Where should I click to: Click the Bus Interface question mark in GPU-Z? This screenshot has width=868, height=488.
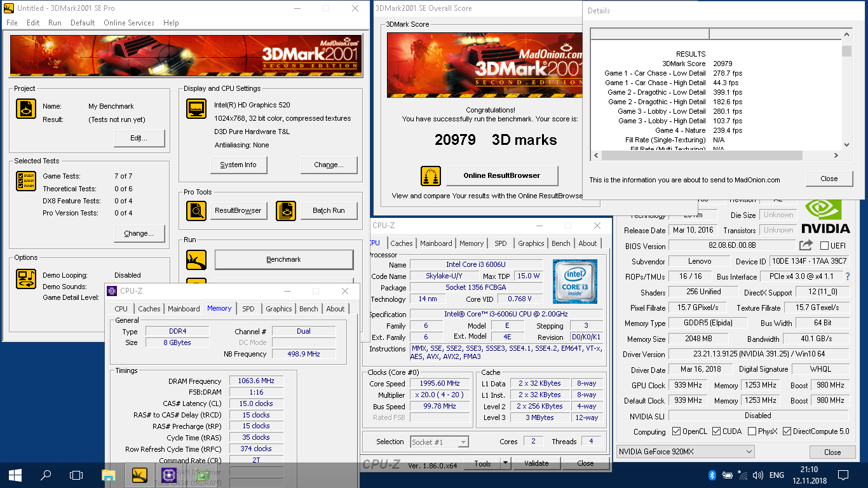848,277
